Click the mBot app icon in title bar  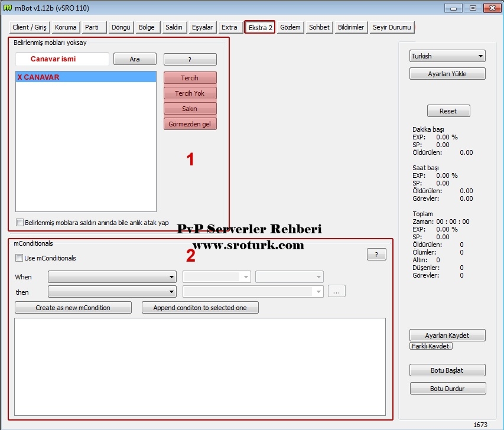[x=8, y=8]
